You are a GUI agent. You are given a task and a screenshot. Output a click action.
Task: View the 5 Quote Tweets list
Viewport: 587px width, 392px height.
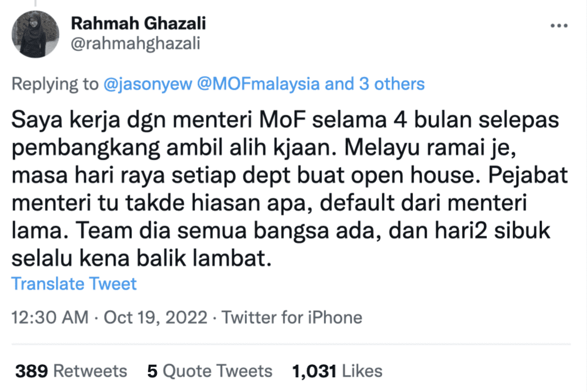click(x=210, y=371)
